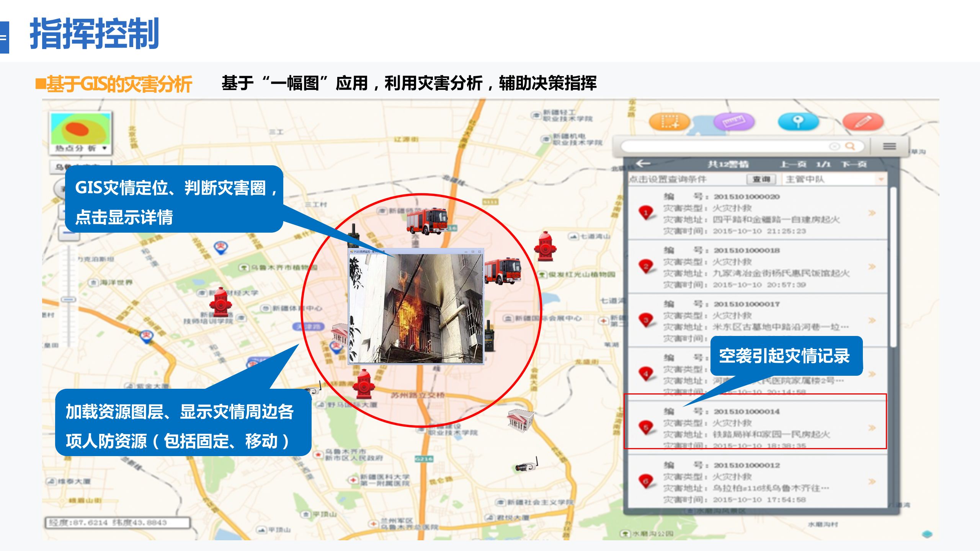Screen dimensions: 980x551
Task: Click the blue 灾 pin on the orange road
Action: [x=147, y=337]
